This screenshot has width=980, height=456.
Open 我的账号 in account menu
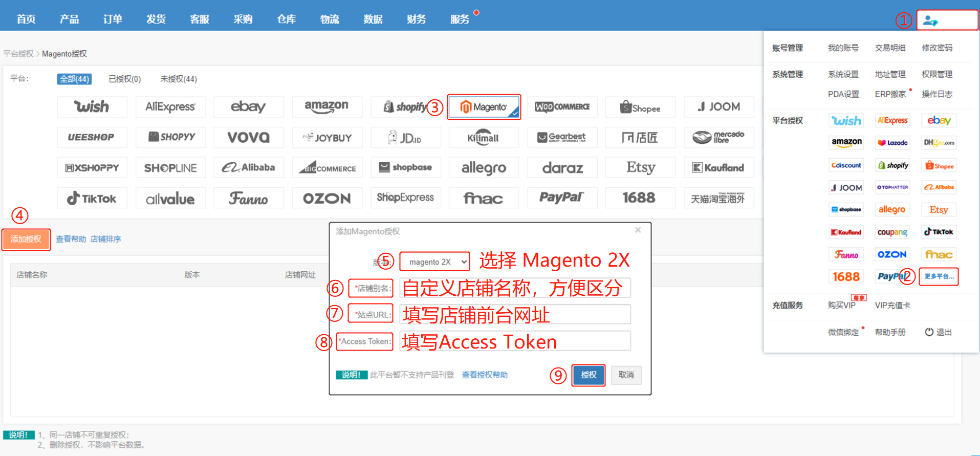point(843,48)
